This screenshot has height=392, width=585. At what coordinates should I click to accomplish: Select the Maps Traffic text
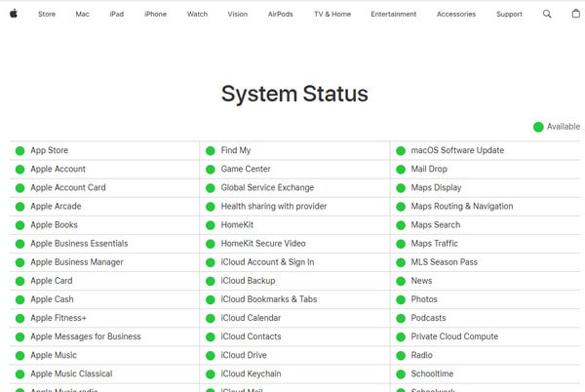click(435, 244)
